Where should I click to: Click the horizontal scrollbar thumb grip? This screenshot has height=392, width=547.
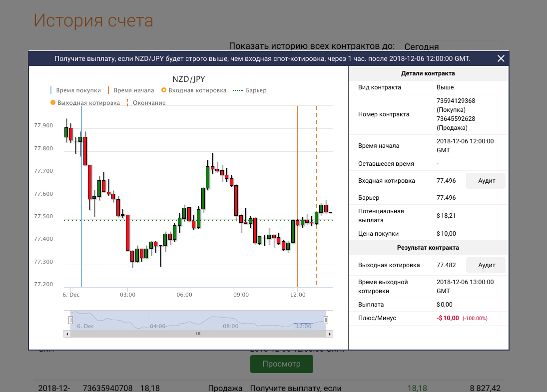pos(198,334)
